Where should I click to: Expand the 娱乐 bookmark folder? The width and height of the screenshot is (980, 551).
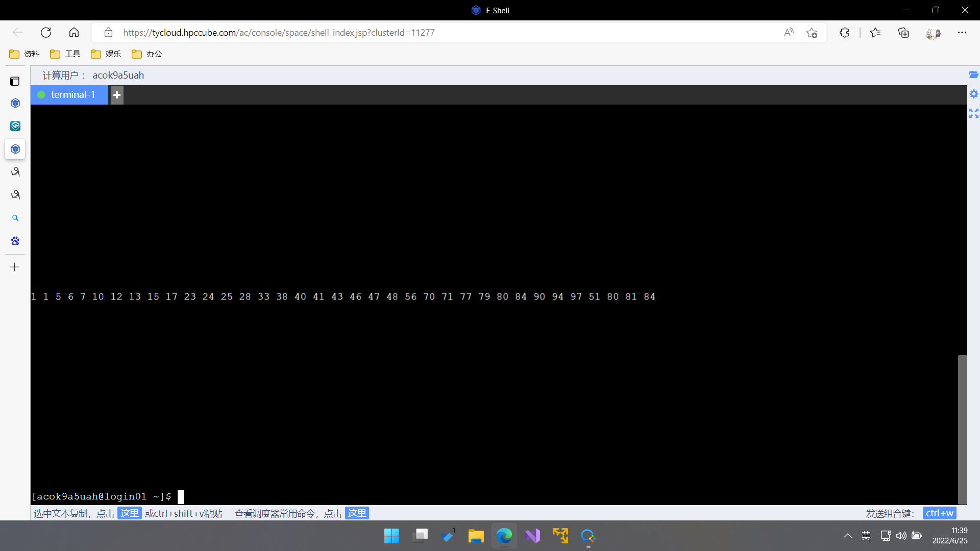(x=106, y=54)
